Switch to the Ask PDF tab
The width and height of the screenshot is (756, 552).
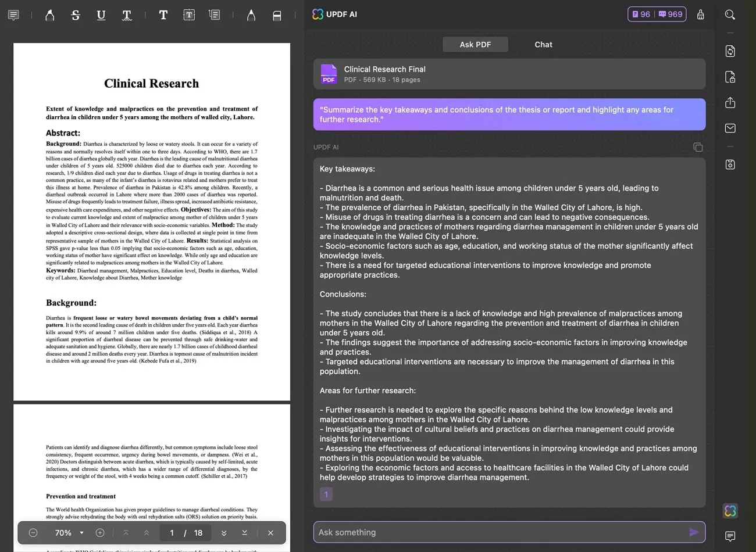pyautogui.click(x=475, y=44)
